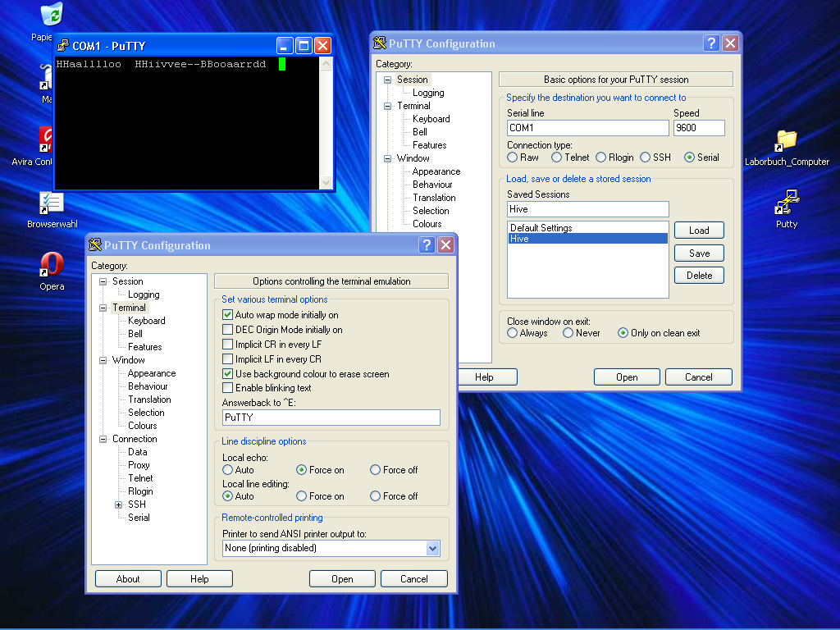Screen dimensions: 840x630
Task: Click the Saved Sessions name field
Action: [x=587, y=209]
